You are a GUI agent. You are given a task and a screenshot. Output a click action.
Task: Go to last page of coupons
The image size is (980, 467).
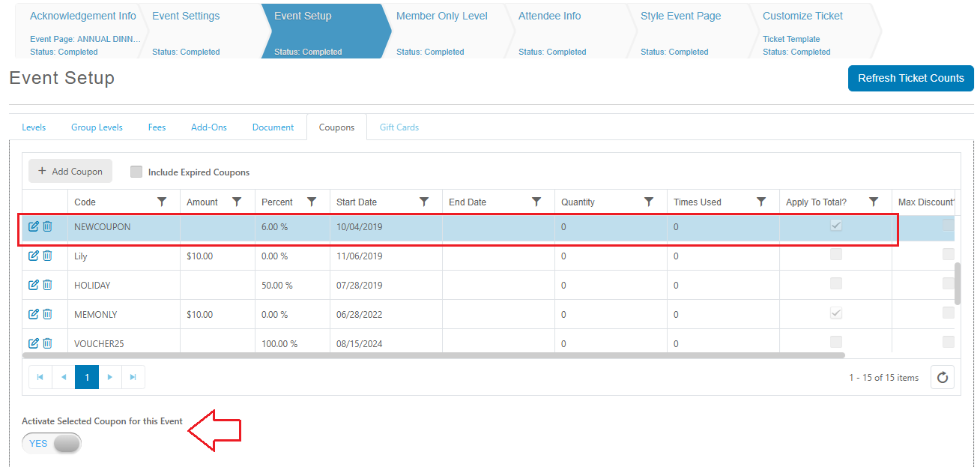133,377
